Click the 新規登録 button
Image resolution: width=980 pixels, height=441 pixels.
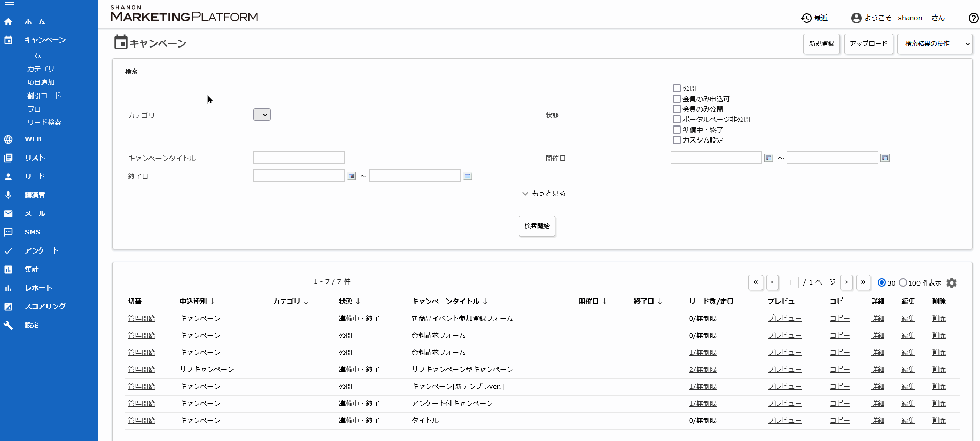click(x=821, y=44)
